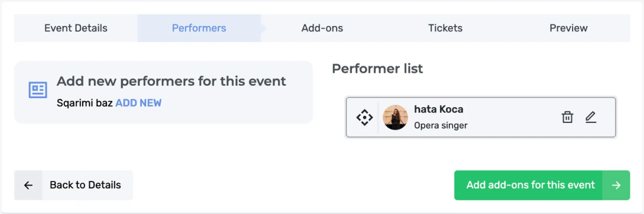
Task: Edit hata Koca using the pencil icon
Action: (591, 117)
